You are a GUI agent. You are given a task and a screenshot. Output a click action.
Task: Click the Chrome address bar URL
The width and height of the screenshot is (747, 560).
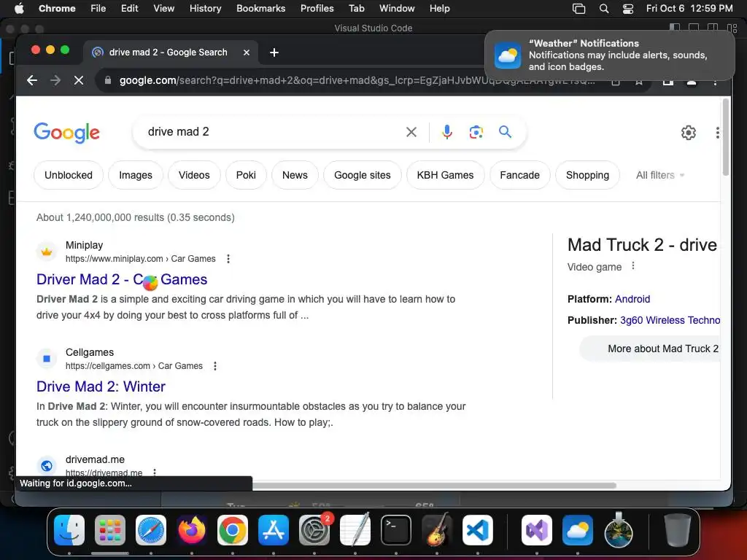click(356, 80)
